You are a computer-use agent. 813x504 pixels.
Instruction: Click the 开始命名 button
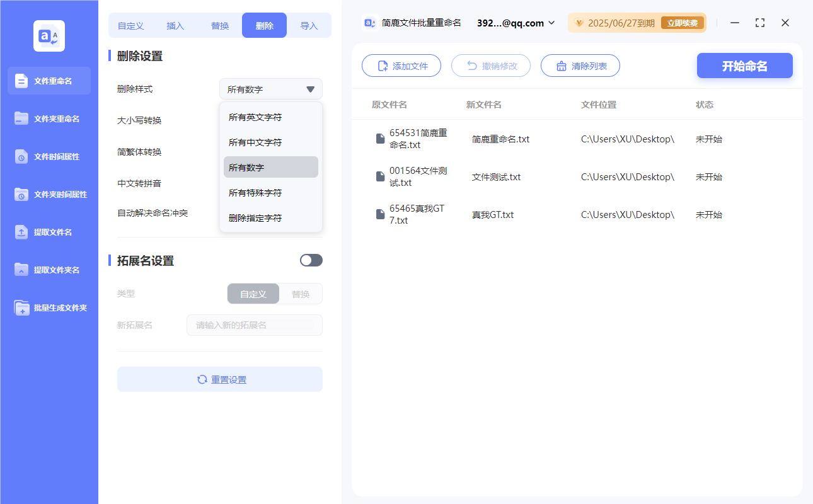pyautogui.click(x=744, y=66)
